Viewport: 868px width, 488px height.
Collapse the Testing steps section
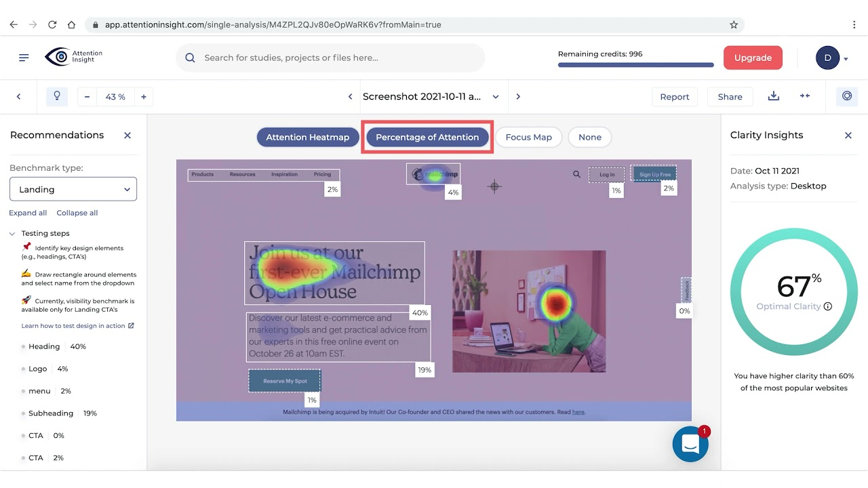(12, 233)
